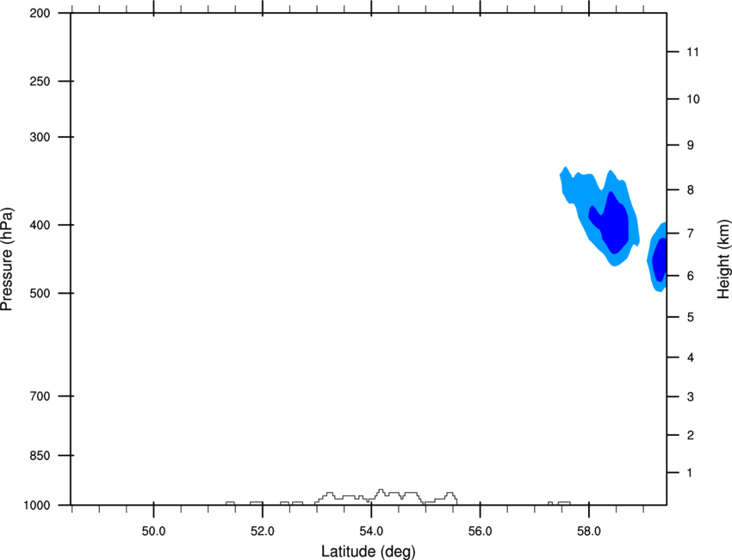
Task: Select the 500 pressure tick label
Action: 40,293
